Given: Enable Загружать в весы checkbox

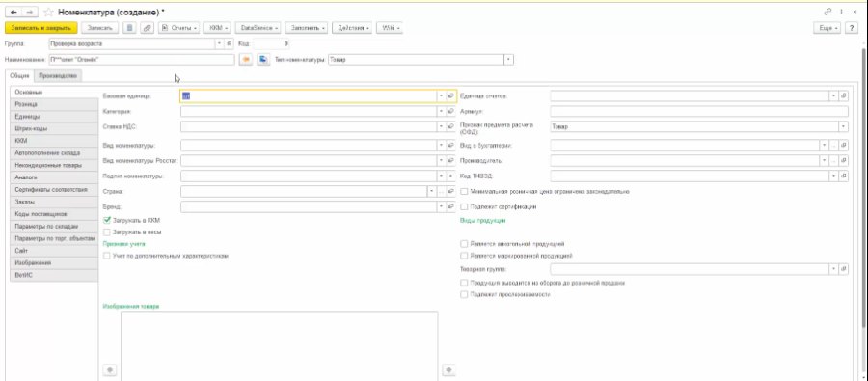Looking at the screenshot, I should 107,232.
